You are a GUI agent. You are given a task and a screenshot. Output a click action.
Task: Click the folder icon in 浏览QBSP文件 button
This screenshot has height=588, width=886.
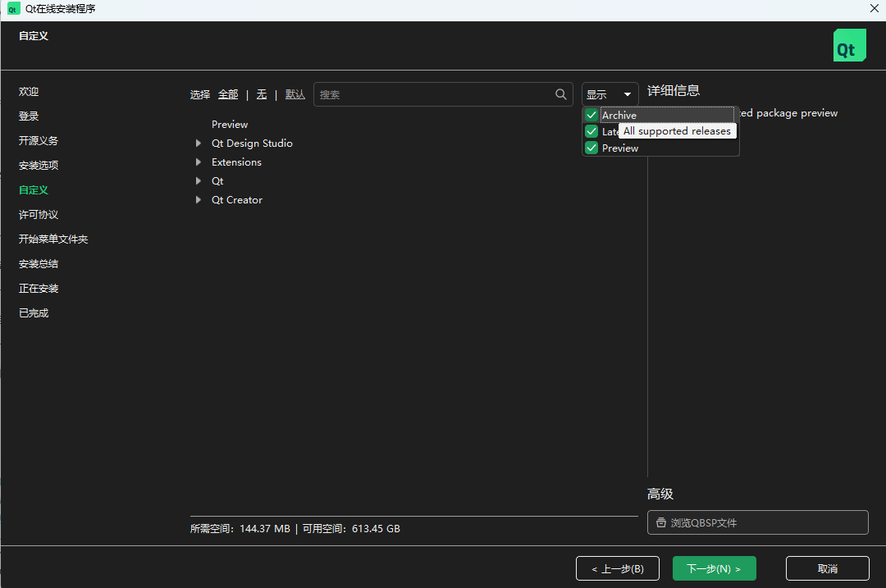pyautogui.click(x=660, y=522)
